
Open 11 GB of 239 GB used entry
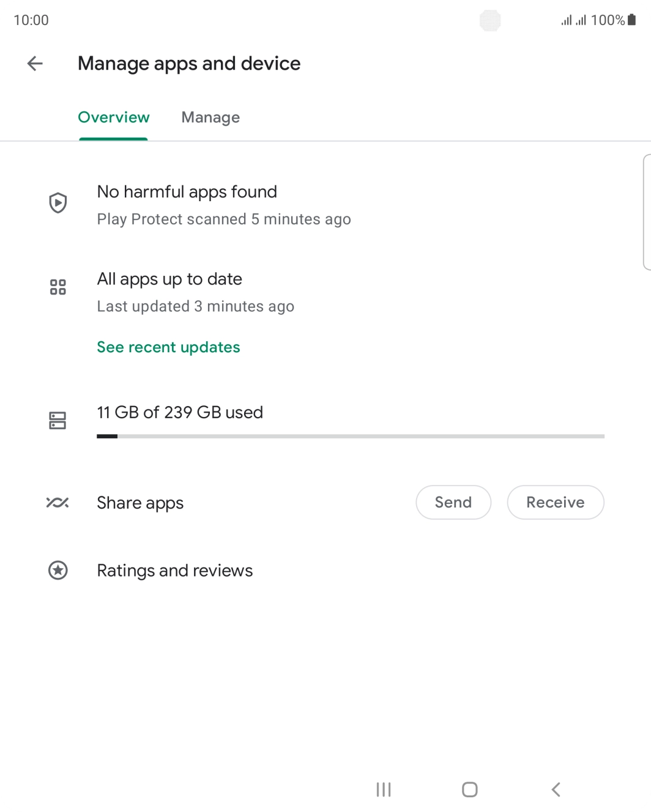[x=180, y=413]
